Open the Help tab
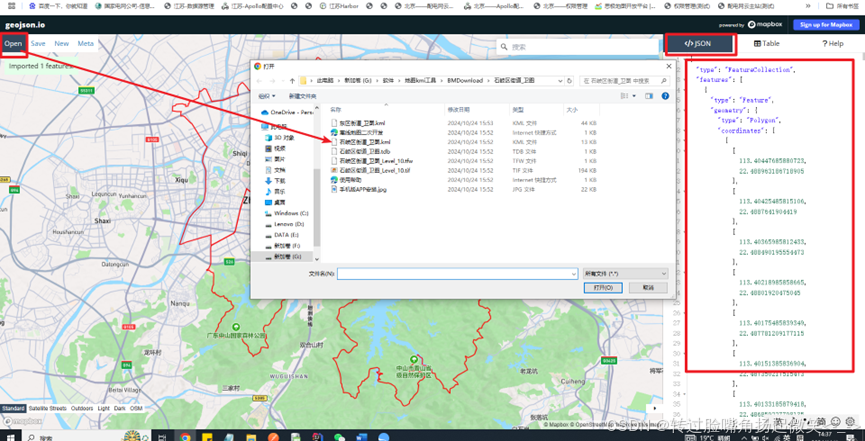The image size is (865, 441). coord(832,44)
